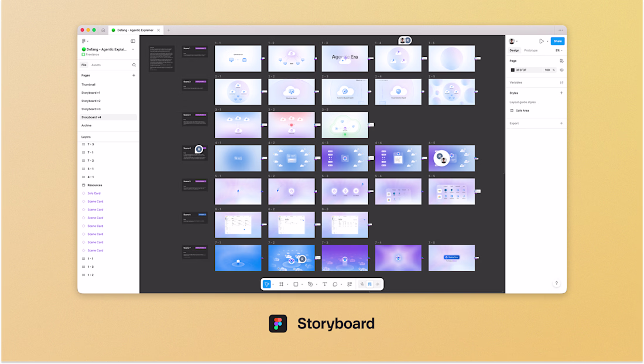Select the 7 - 5 Deploy Now frame
644x364 pixels.
(451, 258)
